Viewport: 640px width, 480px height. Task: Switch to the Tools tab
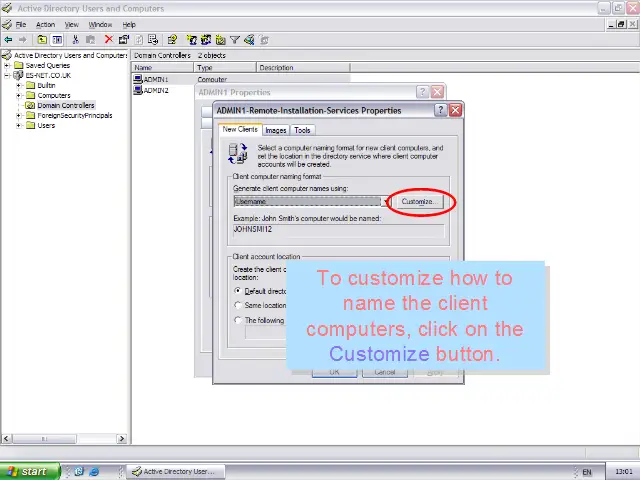(302, 130)
